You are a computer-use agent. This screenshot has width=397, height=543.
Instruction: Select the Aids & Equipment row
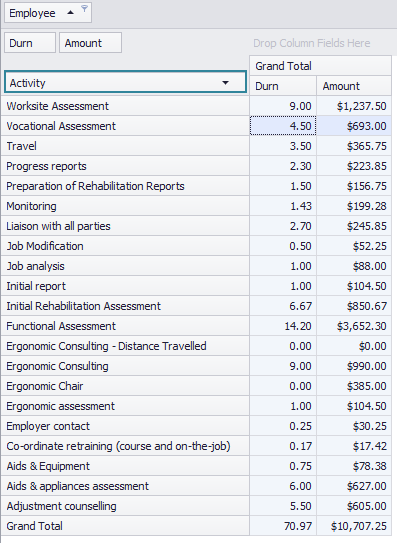click(x=125, y=466)
